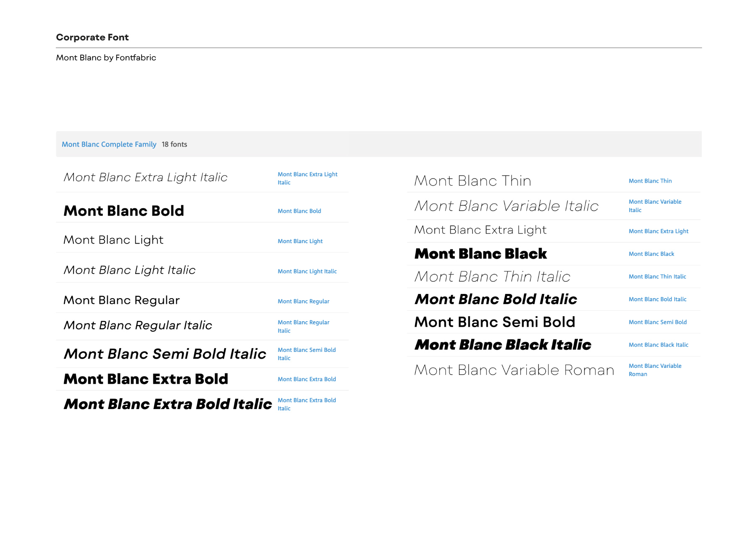The height and width of the screenshot is (540, 756).
Task: Select the Mont Blanc Extra Light sample
Action: pyautogui.click(x=480, y=231)
